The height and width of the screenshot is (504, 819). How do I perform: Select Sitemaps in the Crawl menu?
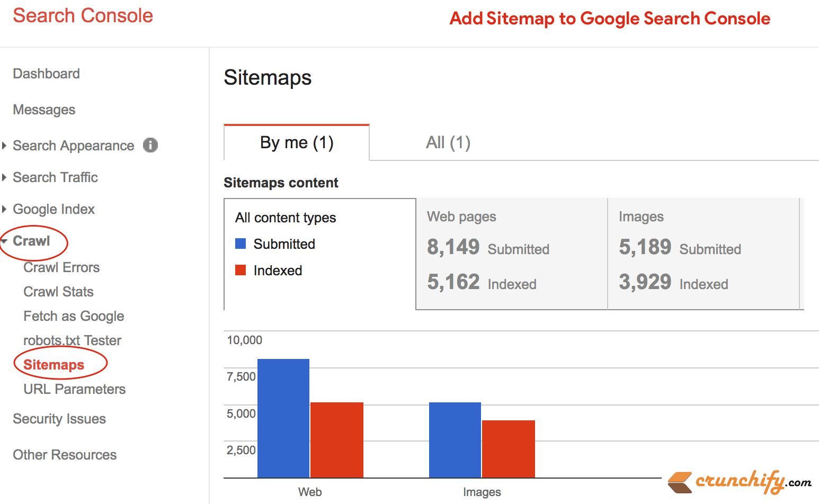click(54, 365)
